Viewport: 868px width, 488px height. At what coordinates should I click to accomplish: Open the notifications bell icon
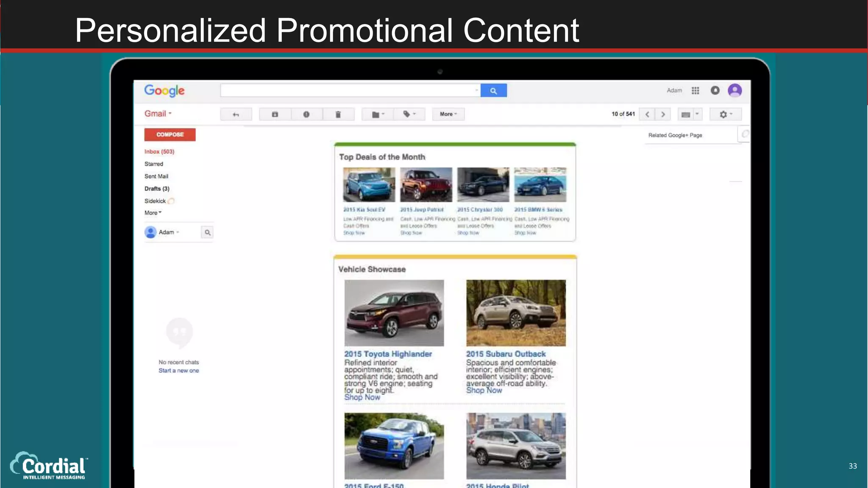click(x=715, y=90)
